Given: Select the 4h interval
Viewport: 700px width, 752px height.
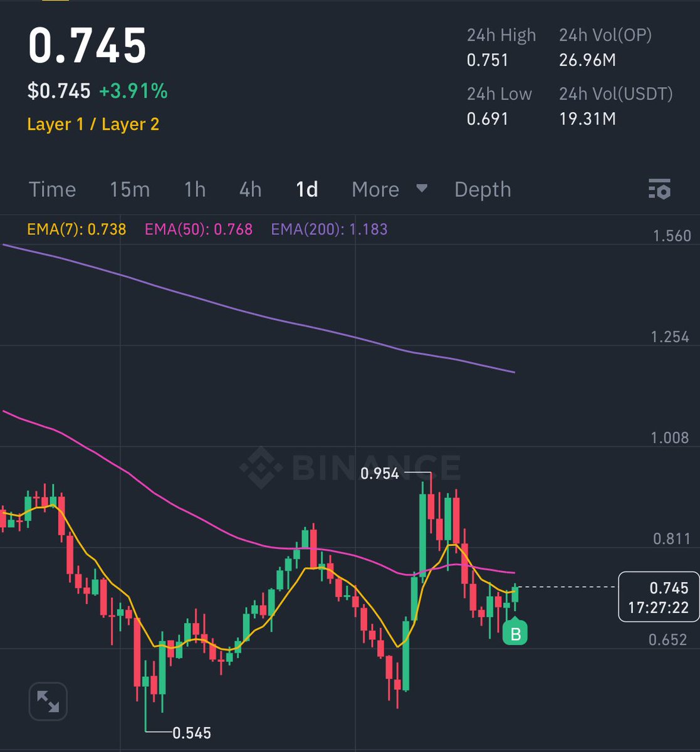Looking at the screenshot, I should pos(248,189).
